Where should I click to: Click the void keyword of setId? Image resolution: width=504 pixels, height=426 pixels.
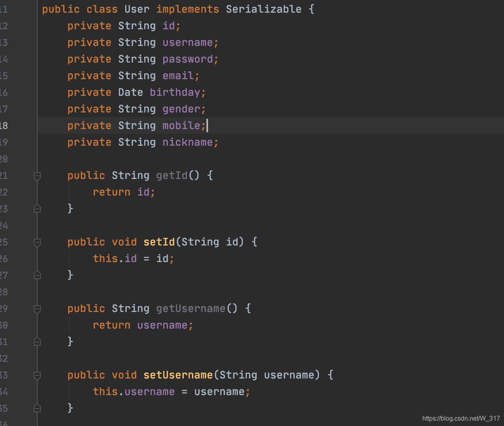[124, 242]
